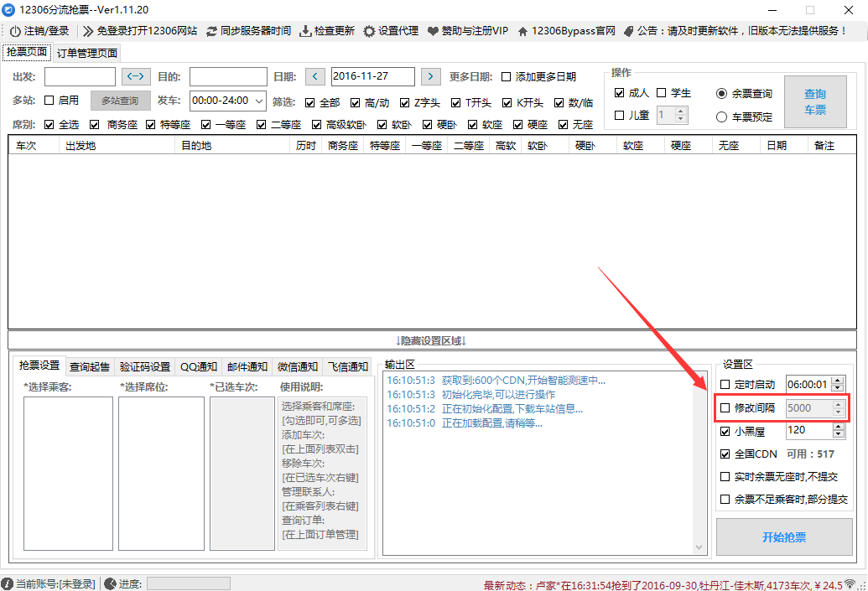Click the app logo in title bar
868x591 pixels.
coord(8,10)
